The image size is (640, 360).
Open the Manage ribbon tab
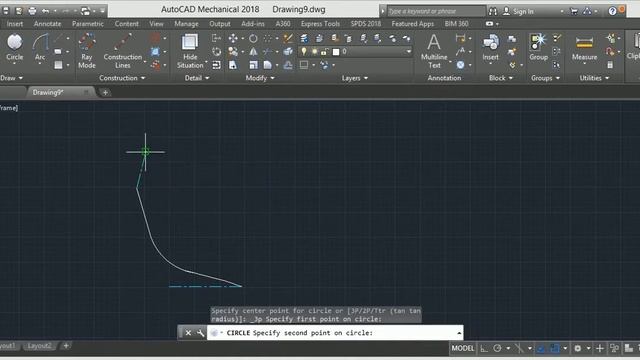click(x=186, y=24)
